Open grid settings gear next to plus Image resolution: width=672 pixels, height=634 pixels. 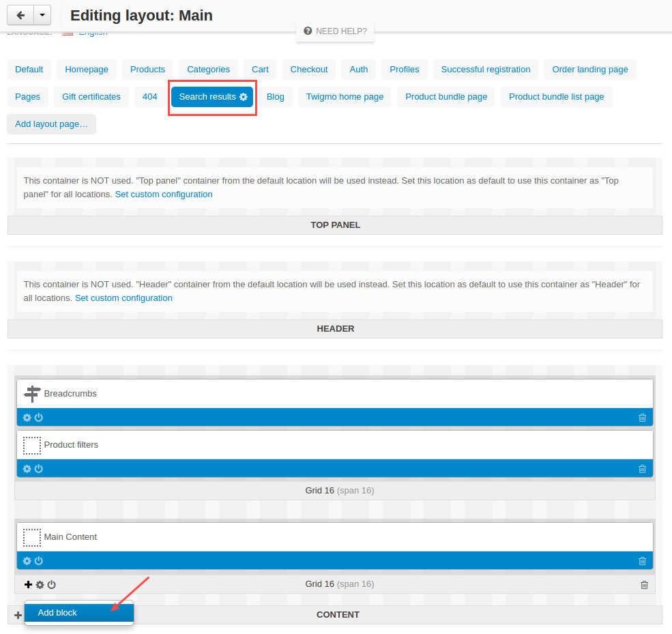point(40,584)
